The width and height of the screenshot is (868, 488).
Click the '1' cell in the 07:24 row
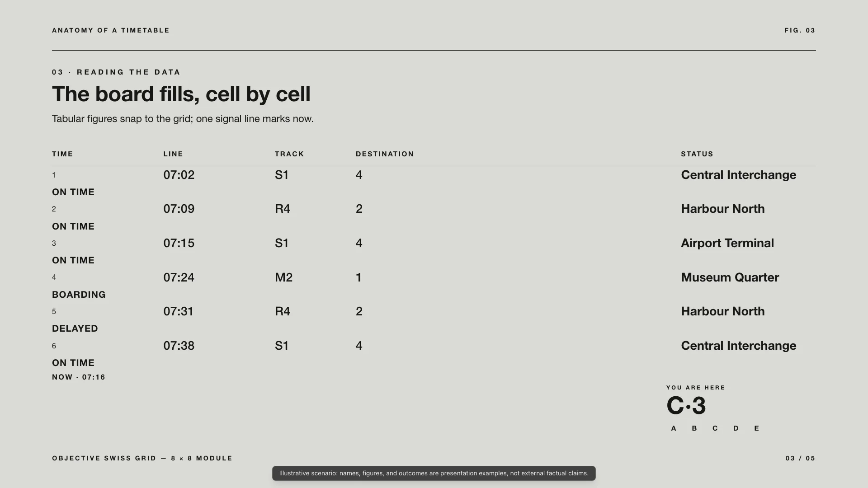point(359,277)
